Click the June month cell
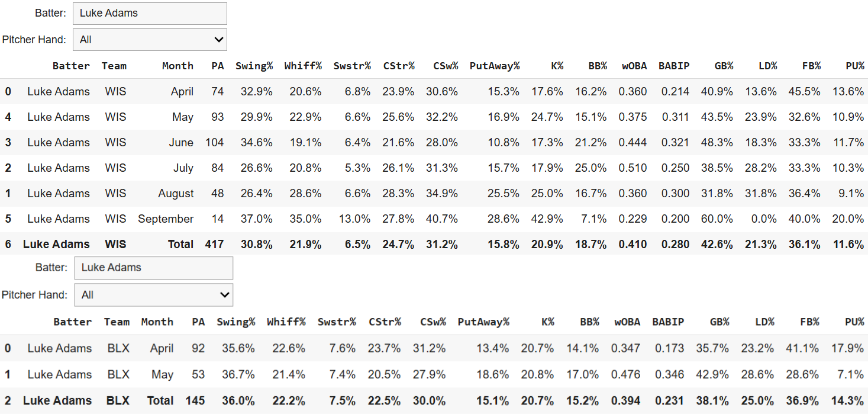This screenshot has height=414, width=868. click(180, 143)
